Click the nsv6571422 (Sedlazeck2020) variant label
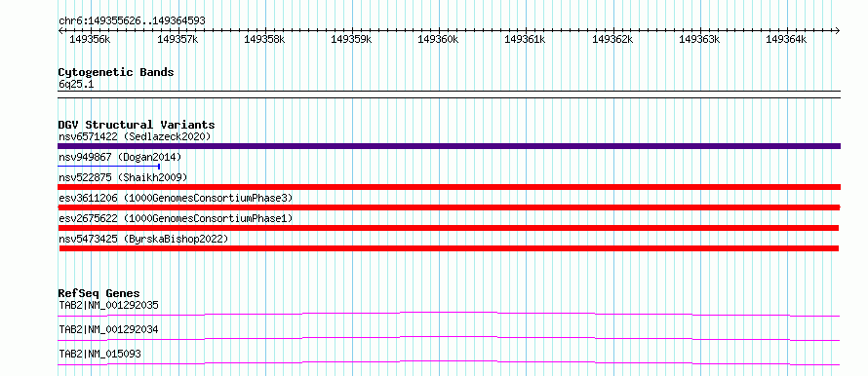The height and width of the screenshot is (376, 868). (x=135, y=136)
